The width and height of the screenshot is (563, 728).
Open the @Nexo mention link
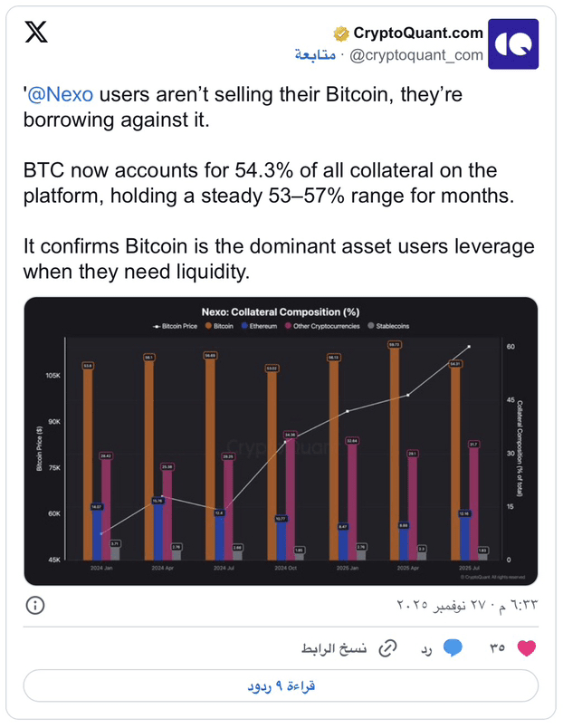point(61,94)
